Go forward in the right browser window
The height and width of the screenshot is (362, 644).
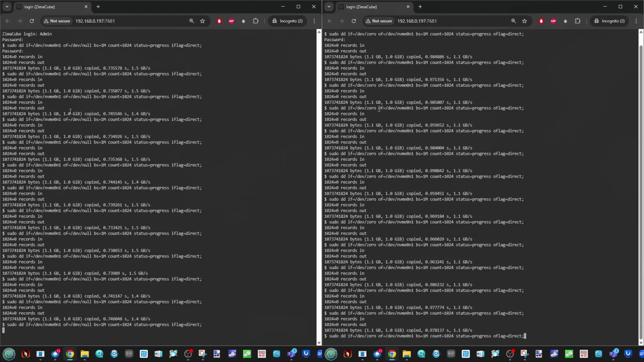(341, 21)
